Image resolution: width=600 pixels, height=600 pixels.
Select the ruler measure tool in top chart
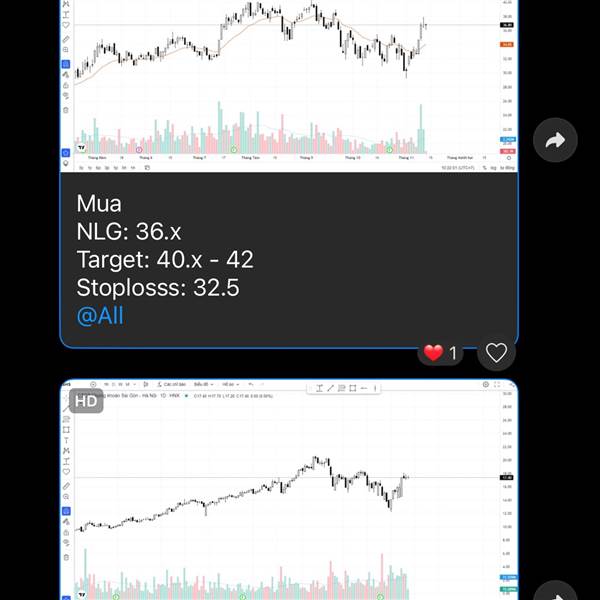click(66, 39)
